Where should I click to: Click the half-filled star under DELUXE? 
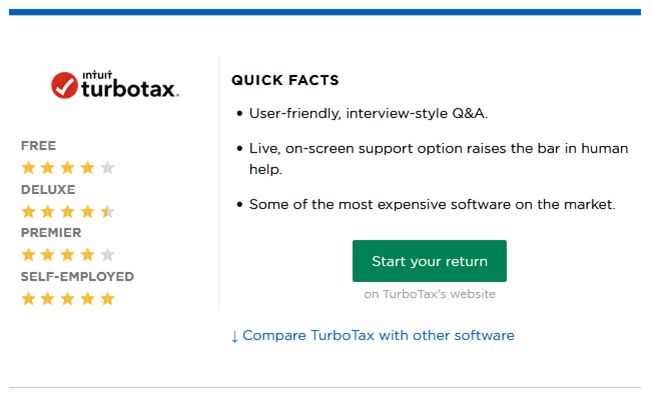click(x=108, y=211)
